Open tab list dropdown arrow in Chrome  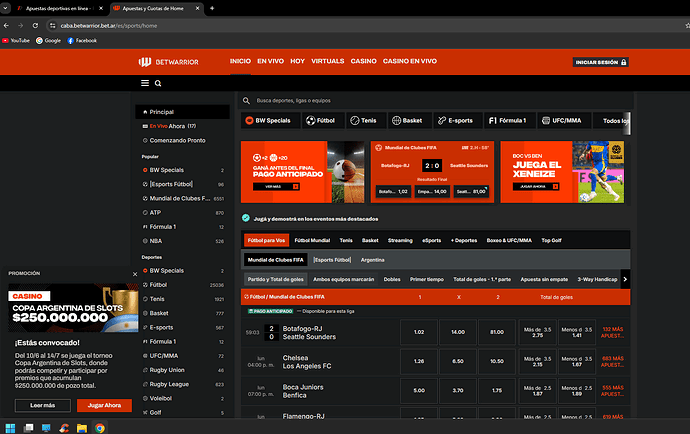click(x=5, y=8)
